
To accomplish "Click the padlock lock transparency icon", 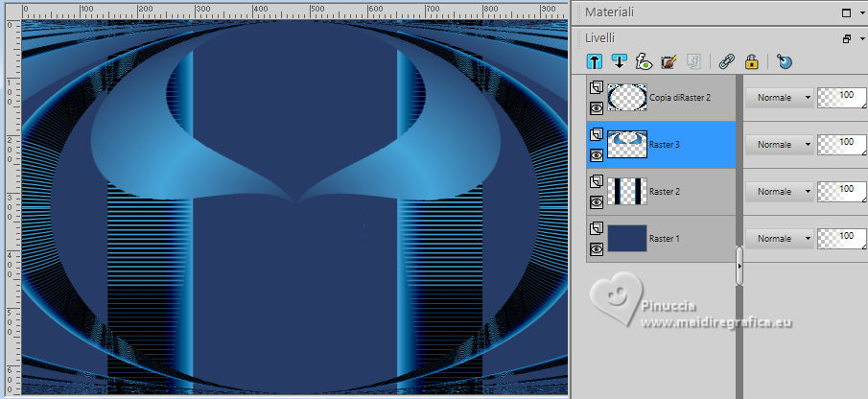I will tap(751, 61).
